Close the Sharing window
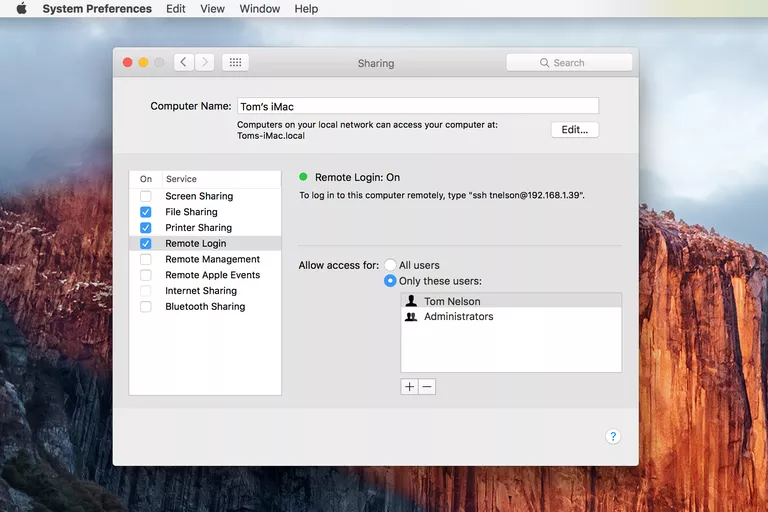This screenshot has height=512, width=768. tap(127, 62)
